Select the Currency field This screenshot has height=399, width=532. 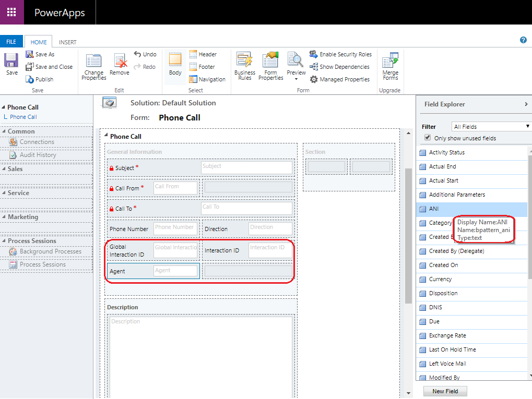(x=472, y=279)
